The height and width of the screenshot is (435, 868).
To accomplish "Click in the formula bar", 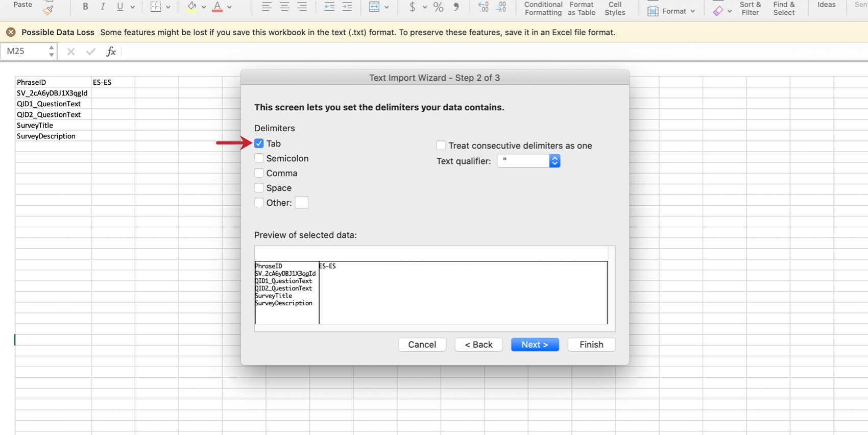I will point(494,51).
